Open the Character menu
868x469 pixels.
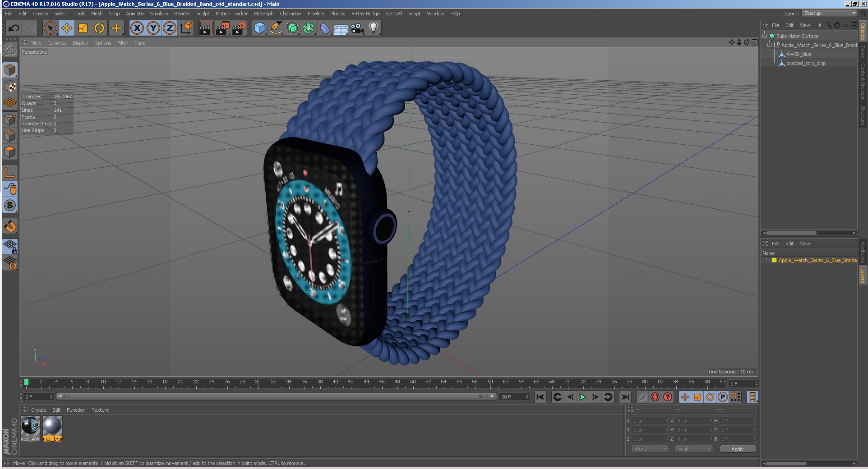pyautogui.click(x=291, y=14)
